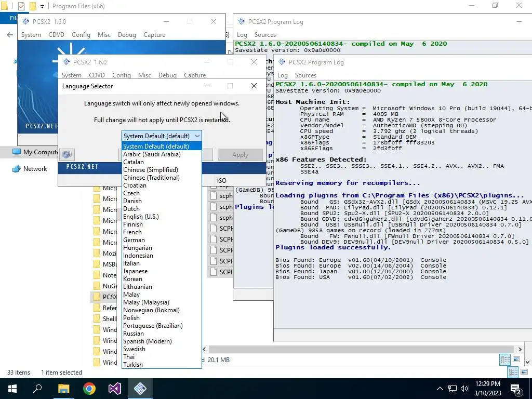Open Debug menu in back PCSX2 window
Image resolution: width=532 pixels, height=399 pixels.
point(127,35)
